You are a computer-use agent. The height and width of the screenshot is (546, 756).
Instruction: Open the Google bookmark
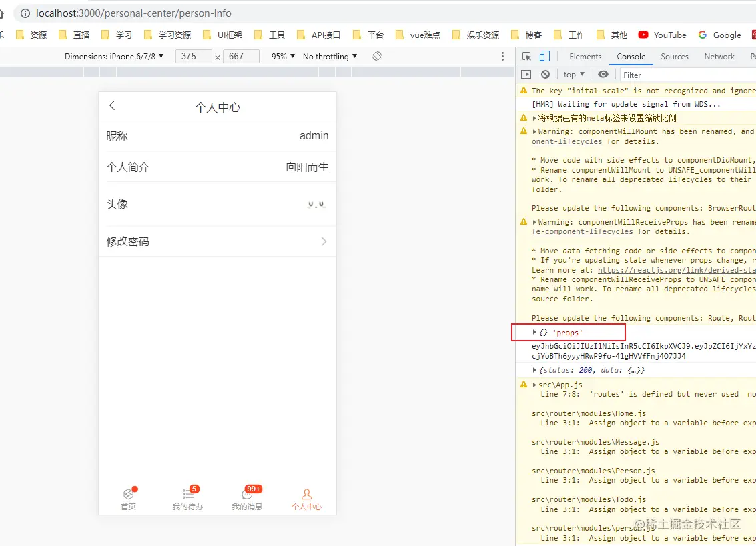(720, 35)
